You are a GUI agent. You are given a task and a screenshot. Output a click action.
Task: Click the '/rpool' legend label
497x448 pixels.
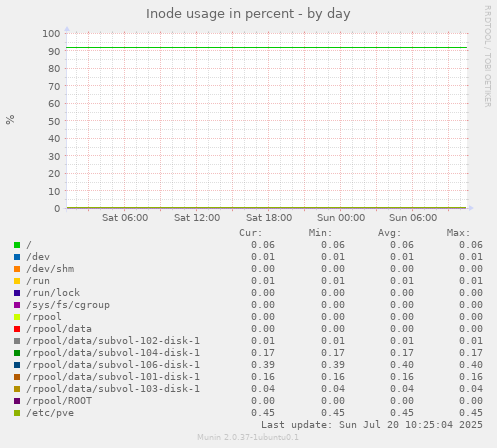44,317
